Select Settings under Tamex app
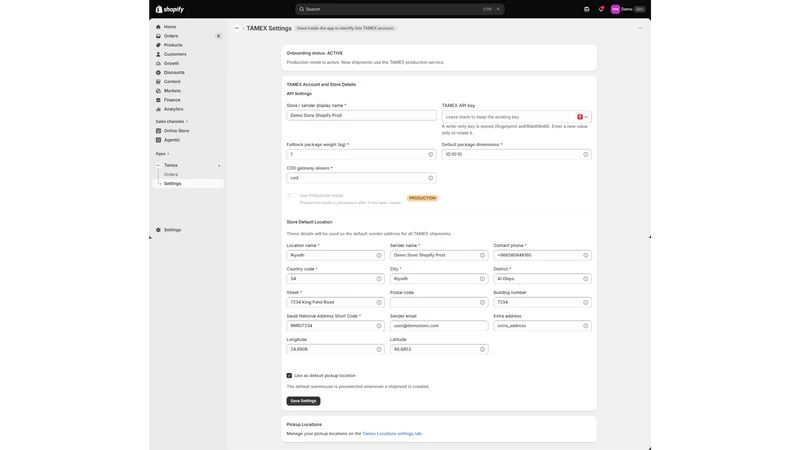Viewport: 800px width, 450px height. [188, 184]
